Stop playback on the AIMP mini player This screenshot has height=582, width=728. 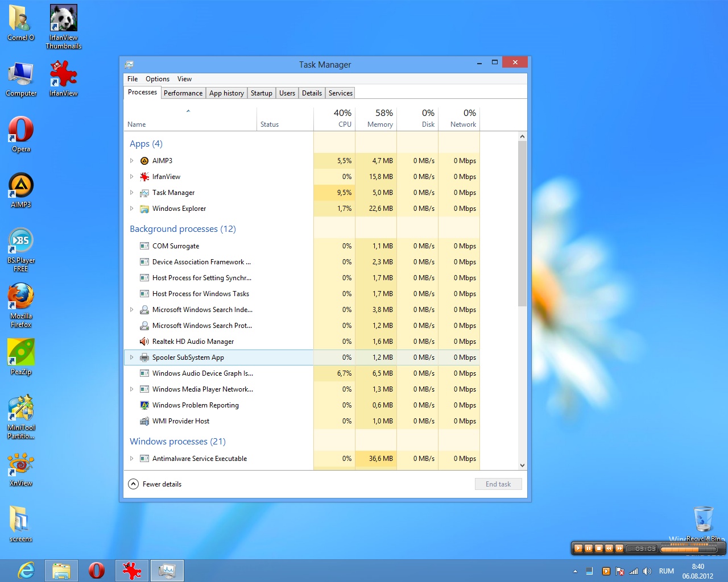[599, 548]
